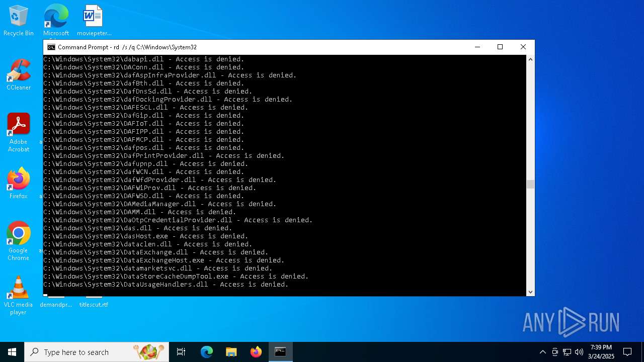Open Microsoft Edge desktop shortcut
644x362 pixels.
point(56,21)
